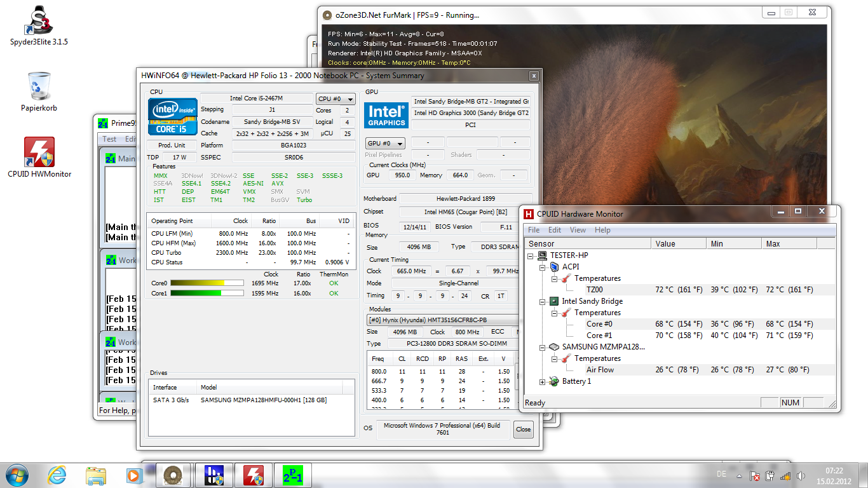The image size is (868, 488).
Task: Select the Papierkorb recycle bin icon
Action: coord(39,91)
